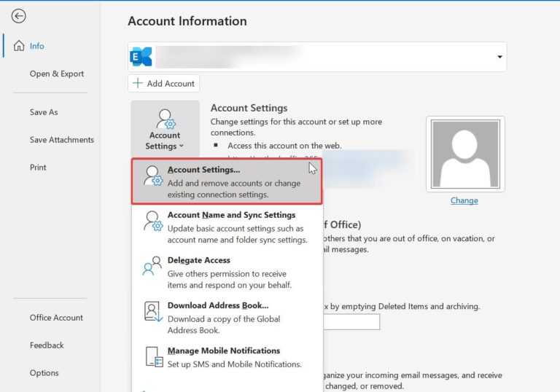Click the Account Name and Sync Settings icon
The image size is (560, 392).
click(x=153, y=222)
